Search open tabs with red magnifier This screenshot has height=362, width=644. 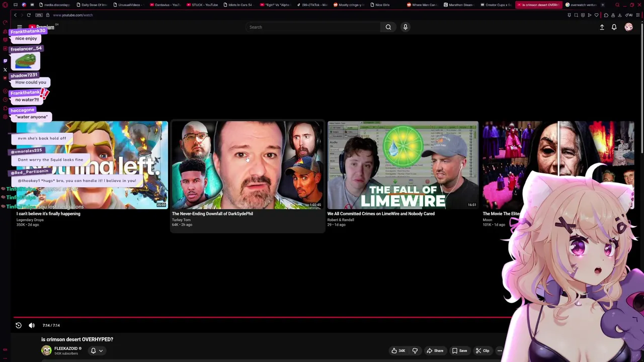click(x=617, y=5)
